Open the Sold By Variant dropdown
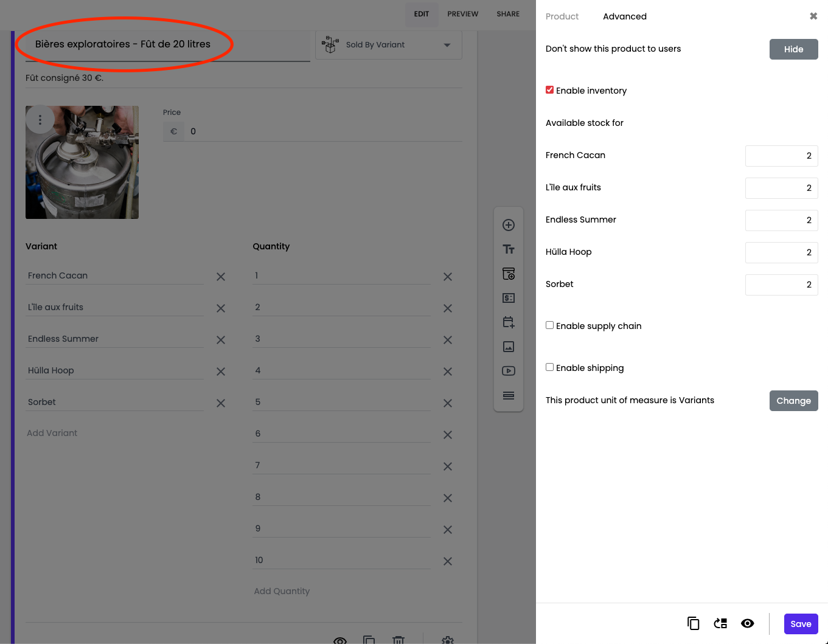The width and height of the screenshot is (828, 644). 389,45
